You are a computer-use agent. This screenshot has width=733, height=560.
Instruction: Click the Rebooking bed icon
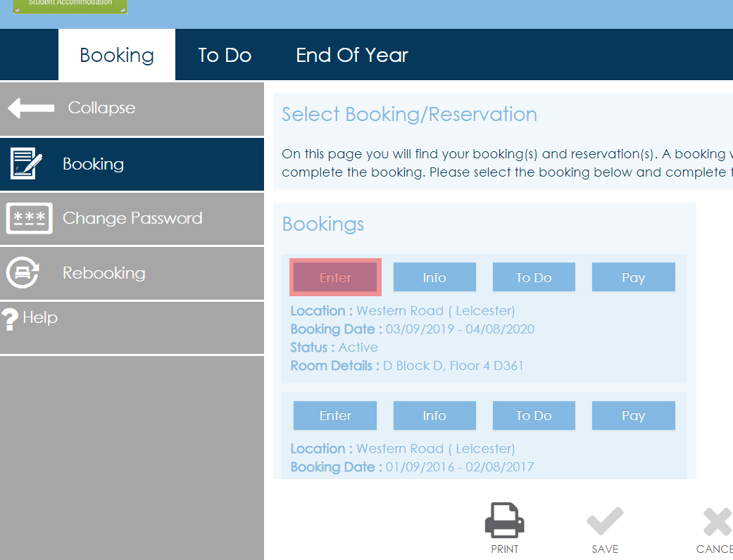coord(23,272)
